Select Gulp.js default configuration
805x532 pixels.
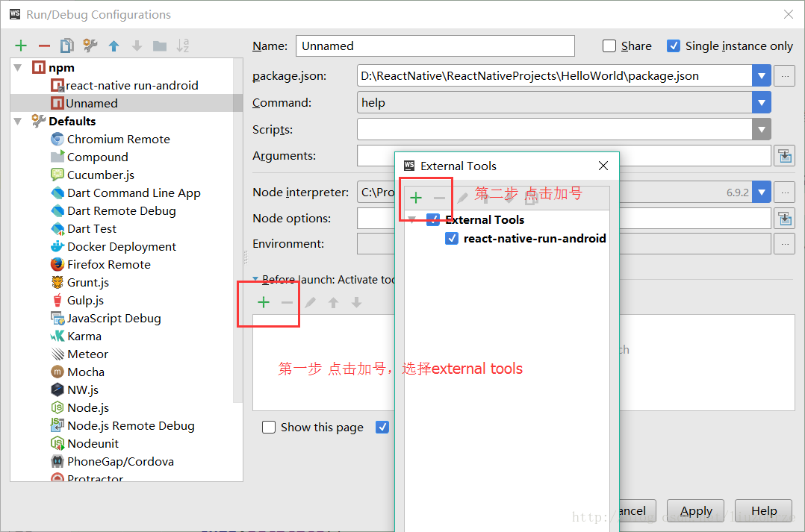(78, 301)
